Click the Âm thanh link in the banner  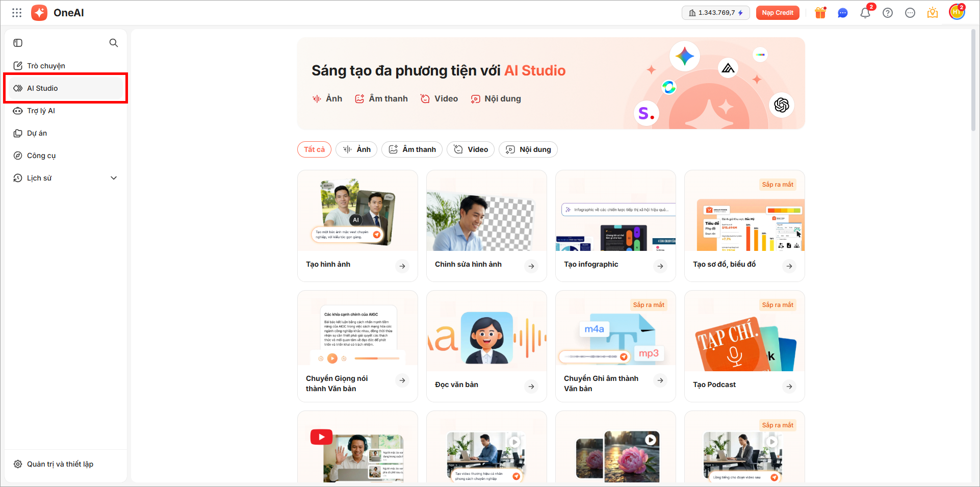381,99
